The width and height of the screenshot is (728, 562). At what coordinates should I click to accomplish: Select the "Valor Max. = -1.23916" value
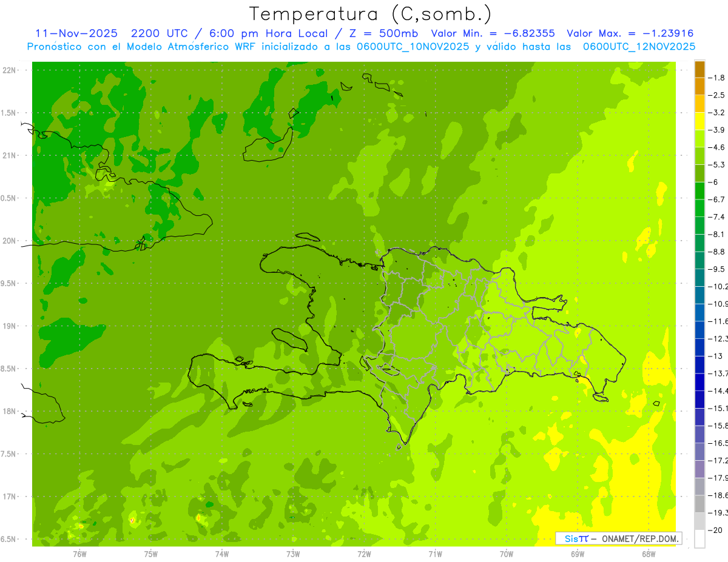pyautogui.click(x=630, y=33)
